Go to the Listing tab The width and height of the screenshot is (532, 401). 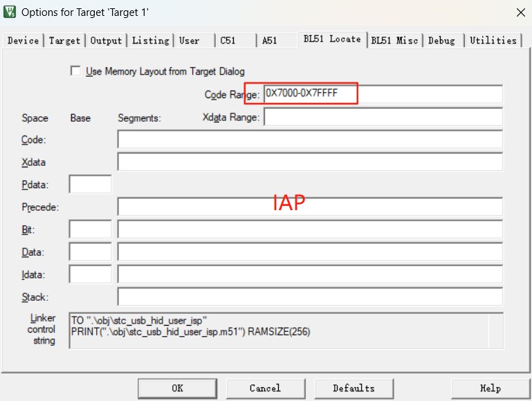150,40
